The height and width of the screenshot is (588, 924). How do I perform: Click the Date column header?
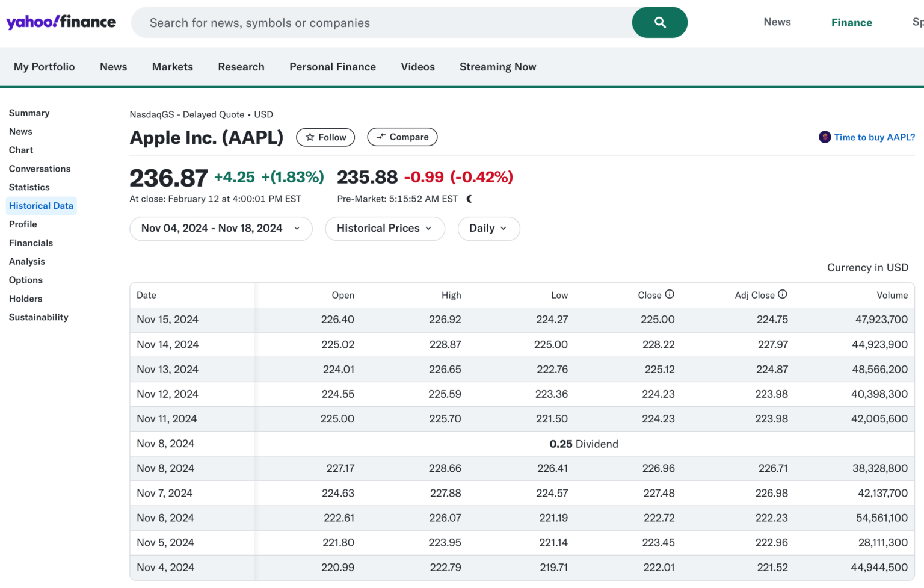point(146,295)
